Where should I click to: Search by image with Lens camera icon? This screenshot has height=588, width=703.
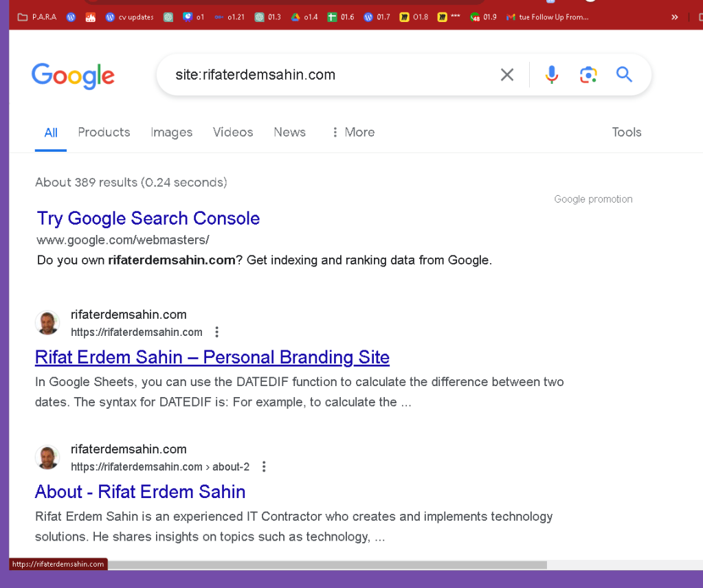588,74
